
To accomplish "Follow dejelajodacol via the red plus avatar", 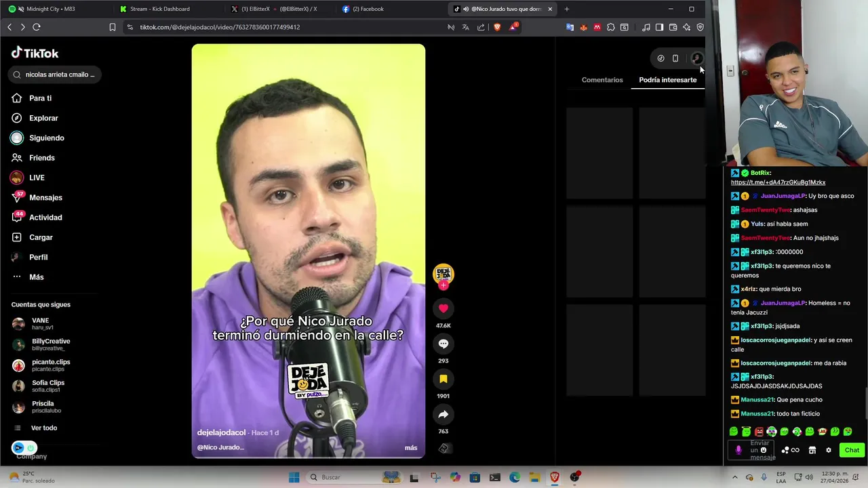I will click(443, 285).
